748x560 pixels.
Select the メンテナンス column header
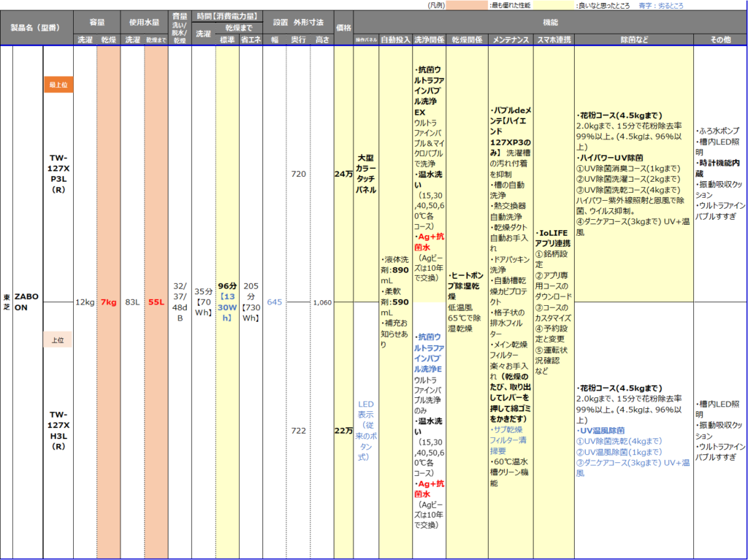(511, 39)
